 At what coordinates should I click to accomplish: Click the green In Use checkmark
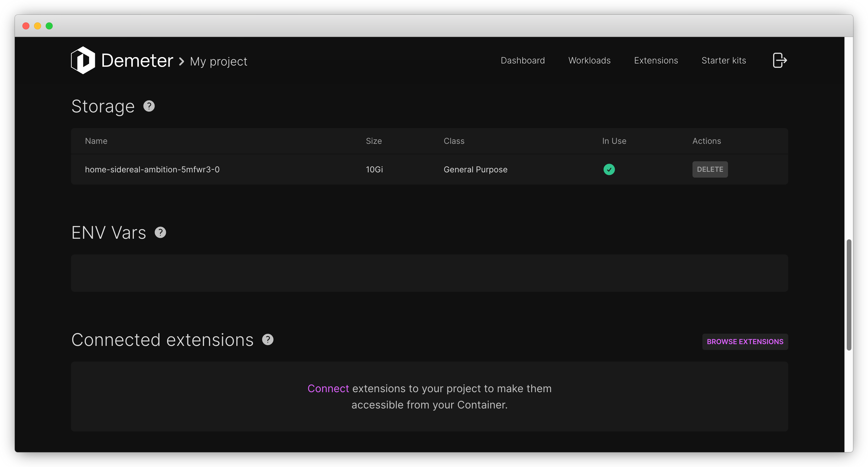tap(609, 169)
